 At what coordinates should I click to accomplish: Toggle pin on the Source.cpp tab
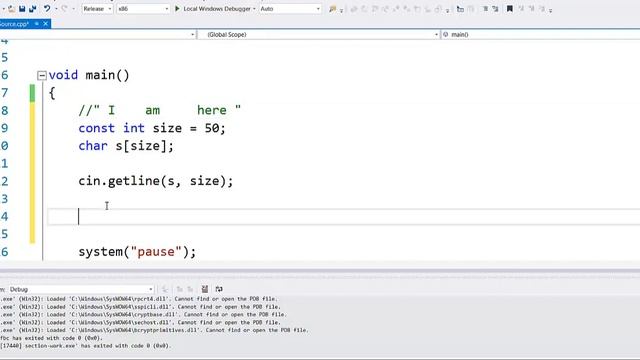(37, 24)
